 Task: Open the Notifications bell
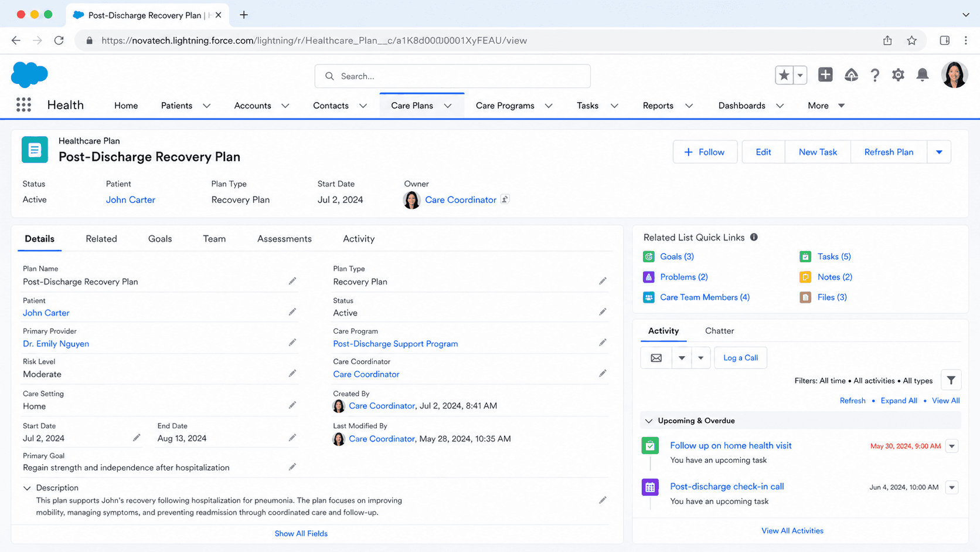coord(923,75)
